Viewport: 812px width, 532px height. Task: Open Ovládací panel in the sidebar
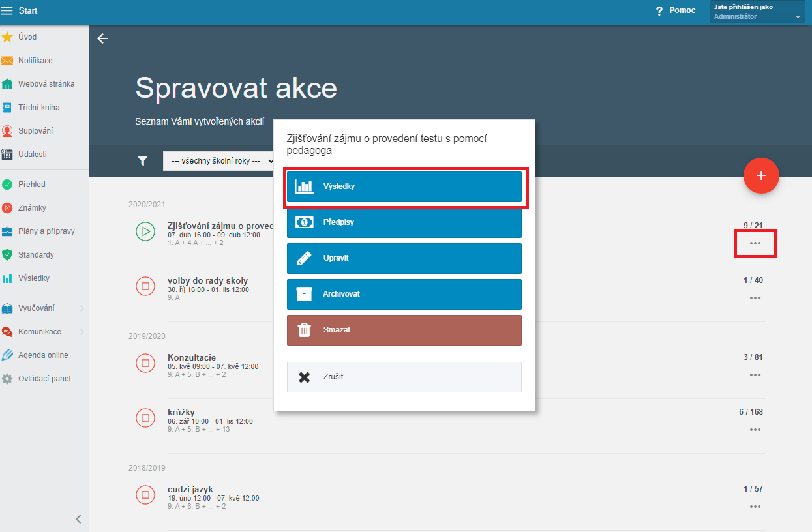pyautogui.click(x=44, y=379)
